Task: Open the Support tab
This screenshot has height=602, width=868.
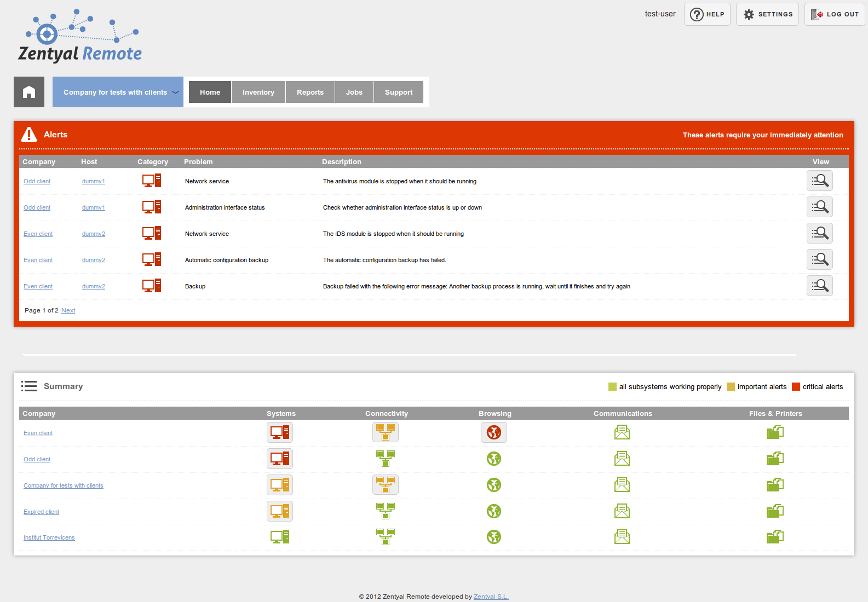Action: tap(399, 92)
